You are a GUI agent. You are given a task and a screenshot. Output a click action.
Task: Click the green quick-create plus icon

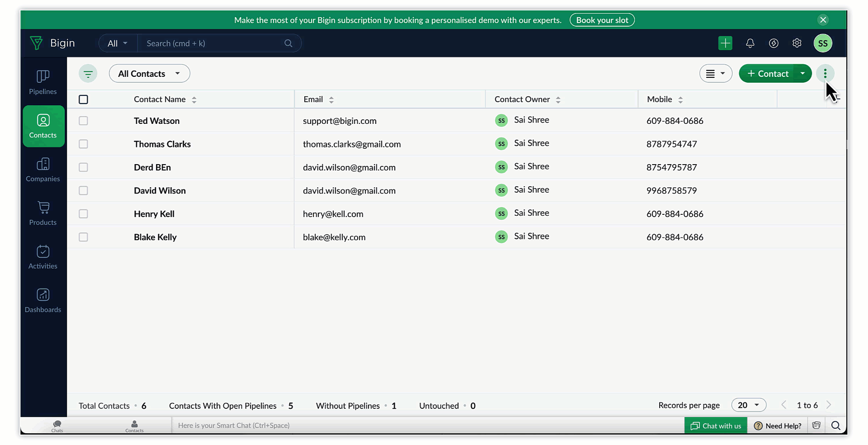coord(725,43)
